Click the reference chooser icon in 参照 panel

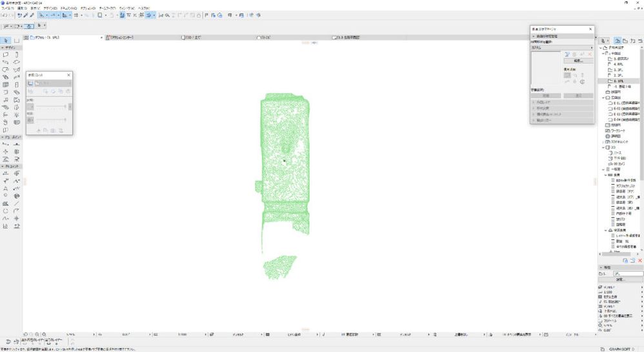point(30,83)
